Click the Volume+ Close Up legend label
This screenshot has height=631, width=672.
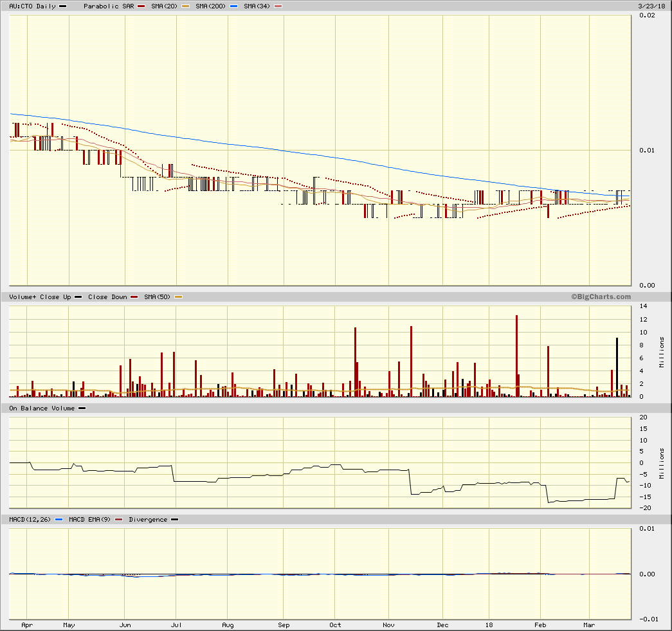click(41, 297)
